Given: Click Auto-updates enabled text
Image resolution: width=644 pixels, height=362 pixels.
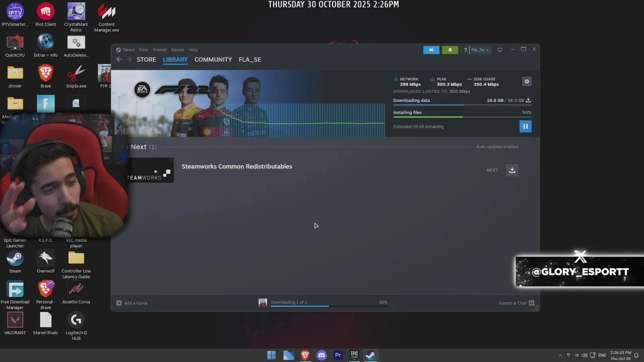Looking at the screenshot, I should (x=497, y=147).
